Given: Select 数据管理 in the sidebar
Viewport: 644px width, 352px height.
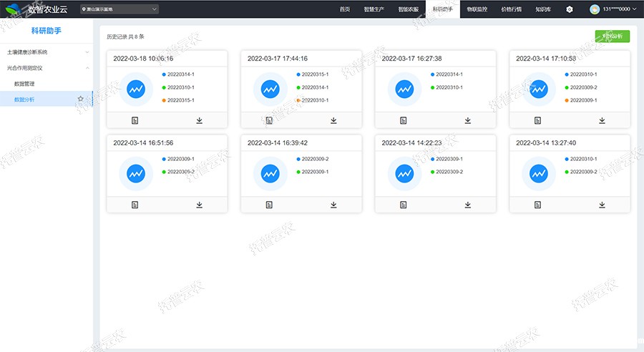Looking at the screenshot, I should (x=25, y=84).
